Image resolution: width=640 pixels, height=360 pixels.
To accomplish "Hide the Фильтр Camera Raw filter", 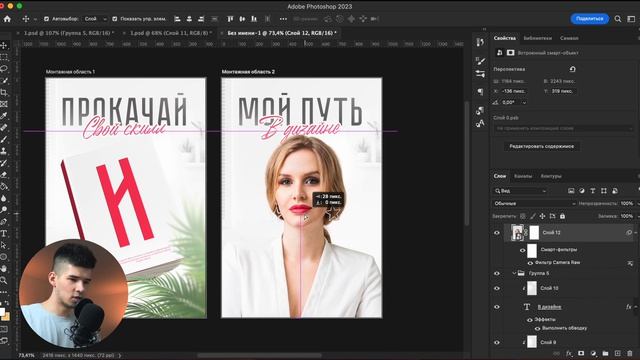I will tap(530, 263).
